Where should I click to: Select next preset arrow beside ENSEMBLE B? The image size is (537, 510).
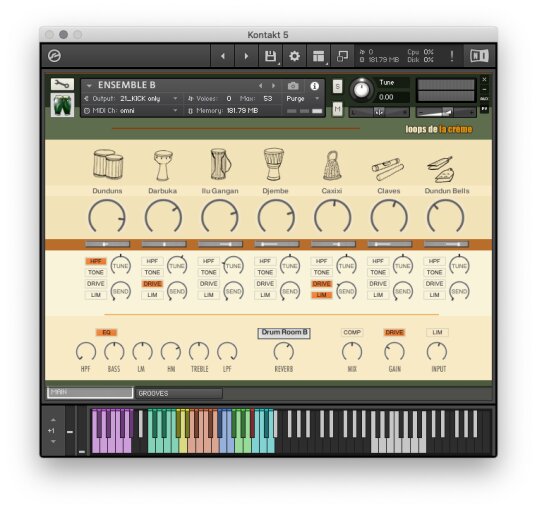(x=273, y=86)
